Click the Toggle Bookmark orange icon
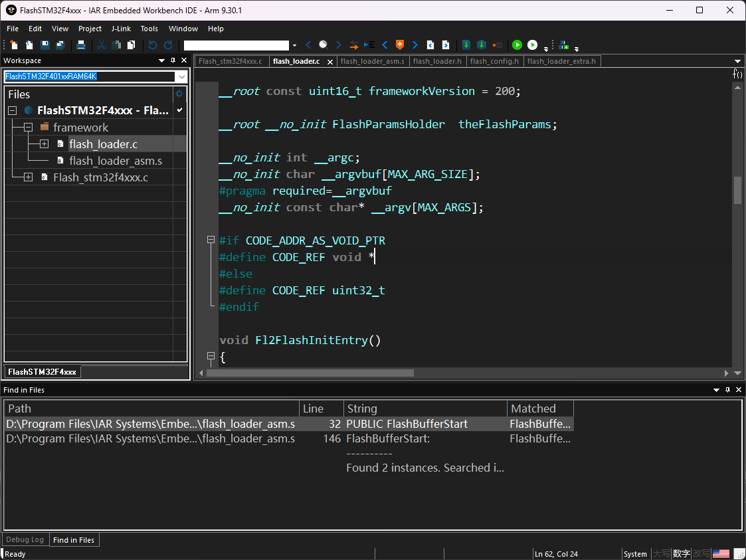 [x=399, y=45]
